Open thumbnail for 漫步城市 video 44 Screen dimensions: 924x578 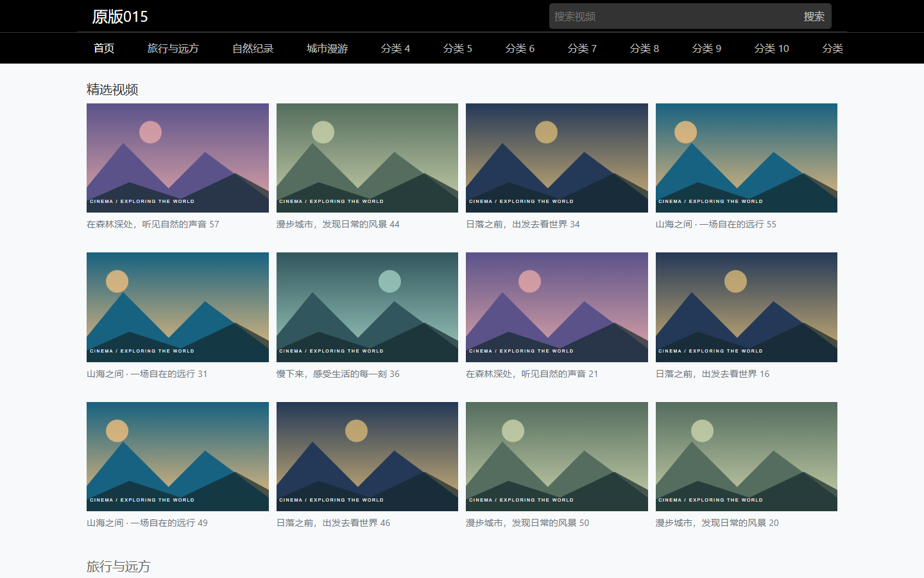(x=367, y=158)
